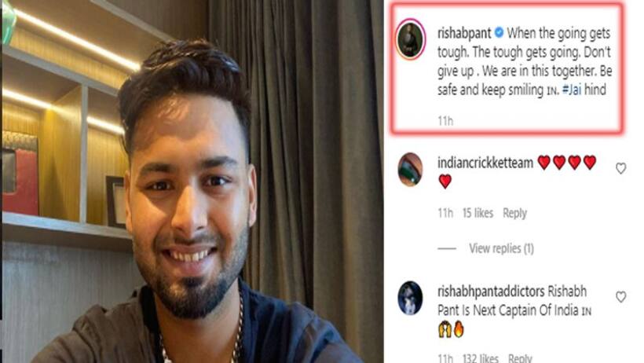This screenshot has width=644, height=363.
Task: Click the 11h timestamp on indiancrickketteam comment
Action: point(445,213)
